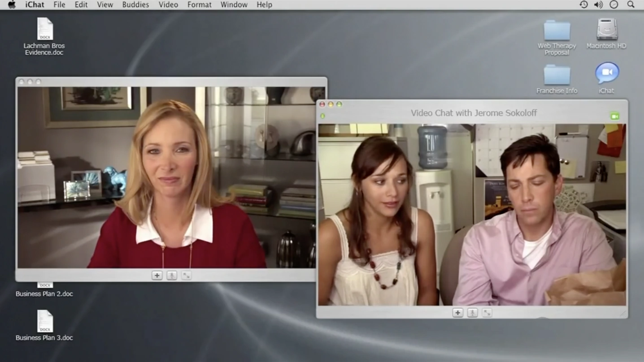The image size is (644, 362).
Task: Mute the microphone in the left video window
Action: (172, 276)
